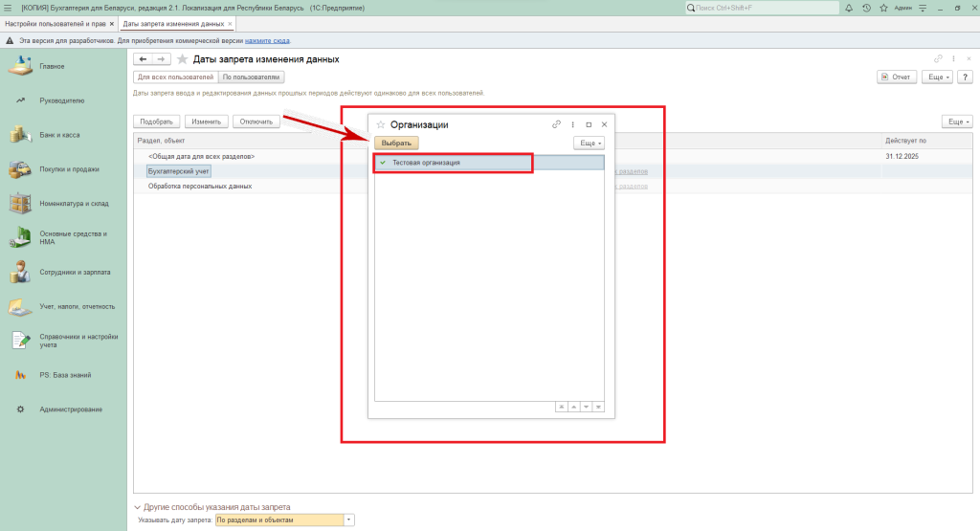This screenshot has width=980, height=531.
Task: Collapse 'Другие способы указания даты запрета' section
Action: [x=136, y=507]
